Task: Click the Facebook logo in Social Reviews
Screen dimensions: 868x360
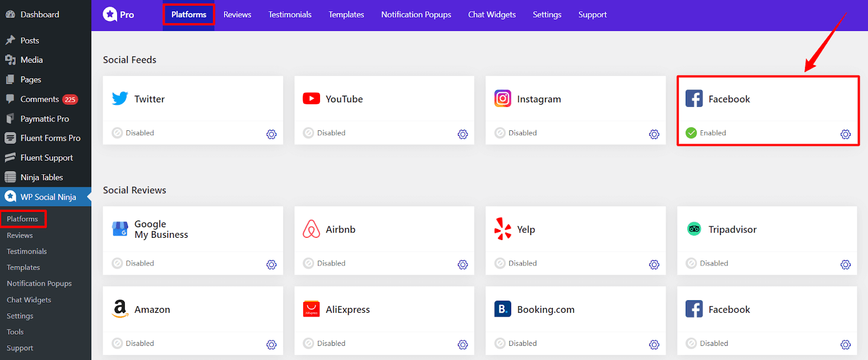Action: coord(694,309)
